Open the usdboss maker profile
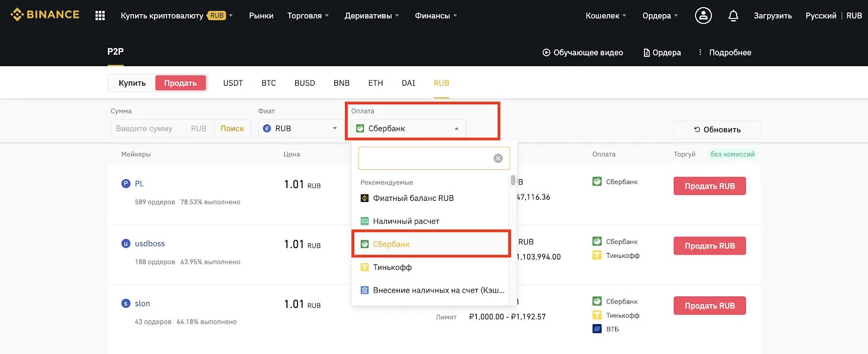 pos(150,243)
